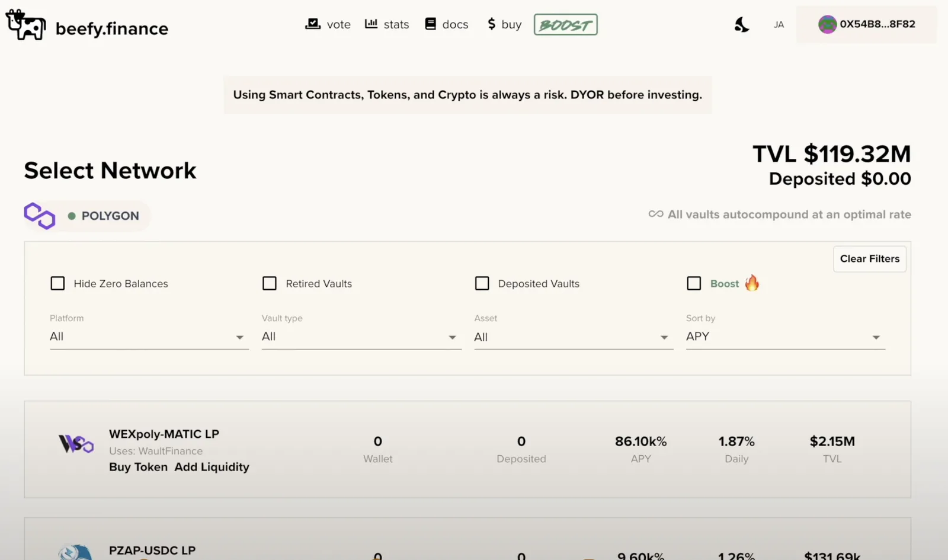The image size is (948, 560).
Task: Click the PZAP-USDC LP vault name
Action: [x=152, y=551]
